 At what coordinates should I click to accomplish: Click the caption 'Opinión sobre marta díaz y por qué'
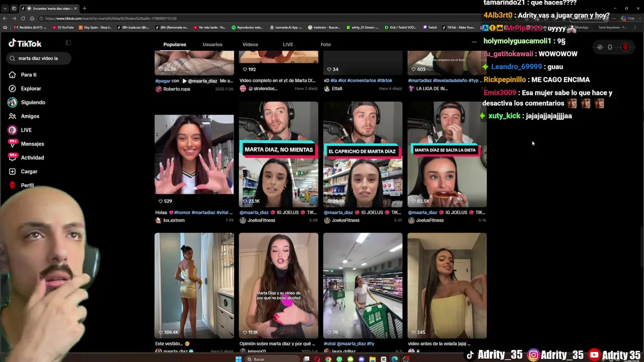coord(277,344)
